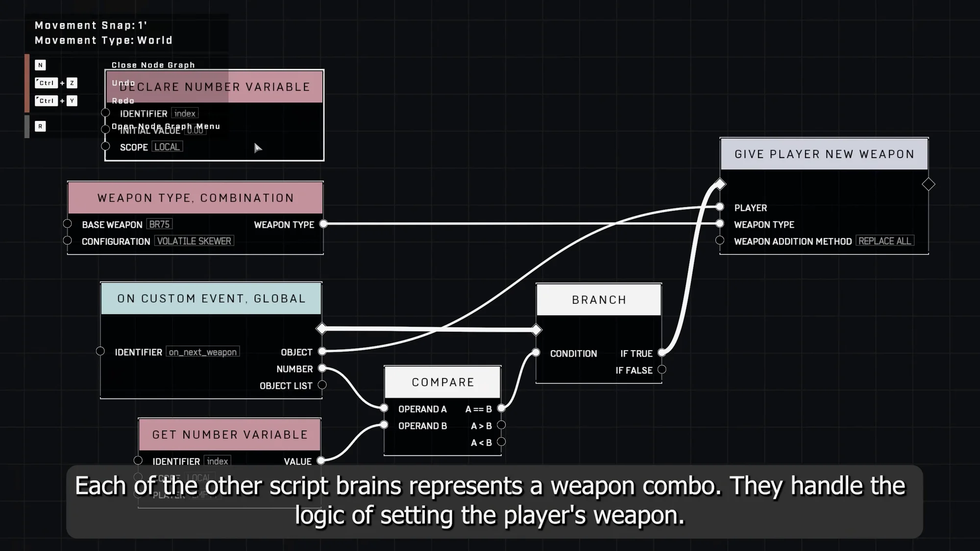Open the SCOPE LOCAL dropdown in Declare Number Variable

(167, 147)
